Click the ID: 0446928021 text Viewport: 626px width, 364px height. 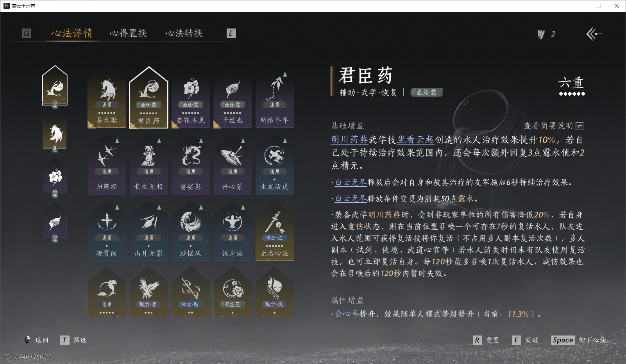(x=27, y=357)
